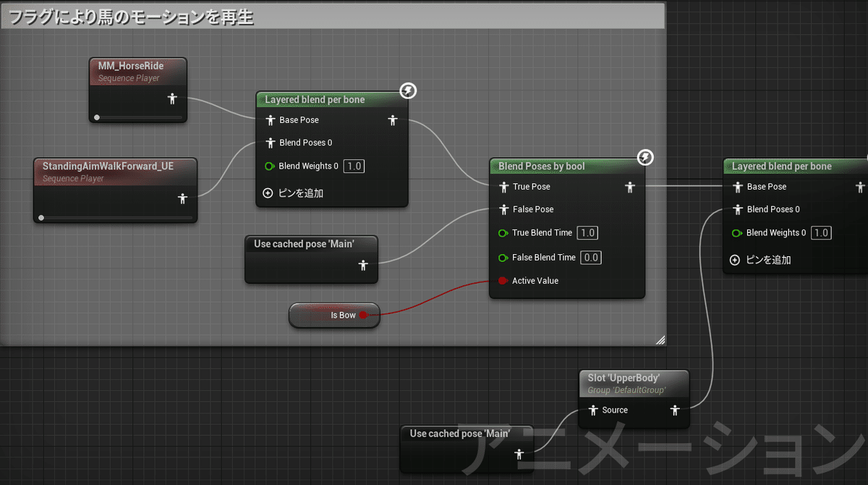Click lightning icon on Blend Poses by bool node
The image size is (868, 485).
[x=645, y=157]
